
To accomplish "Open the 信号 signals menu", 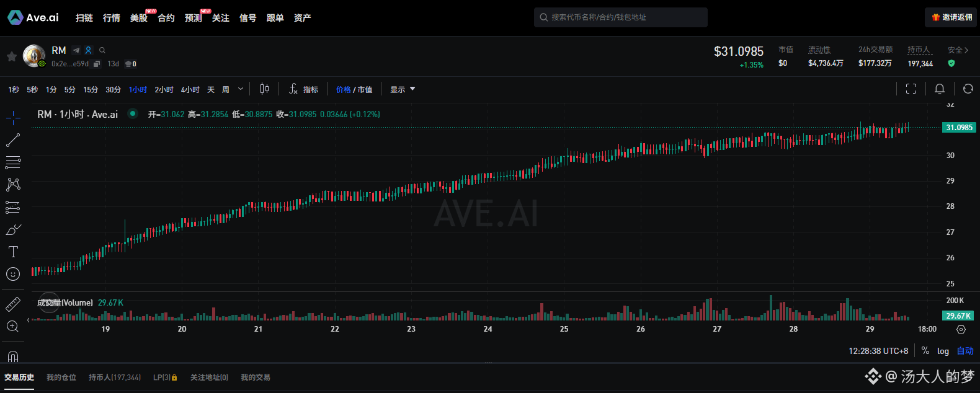I will click(248, 18).
